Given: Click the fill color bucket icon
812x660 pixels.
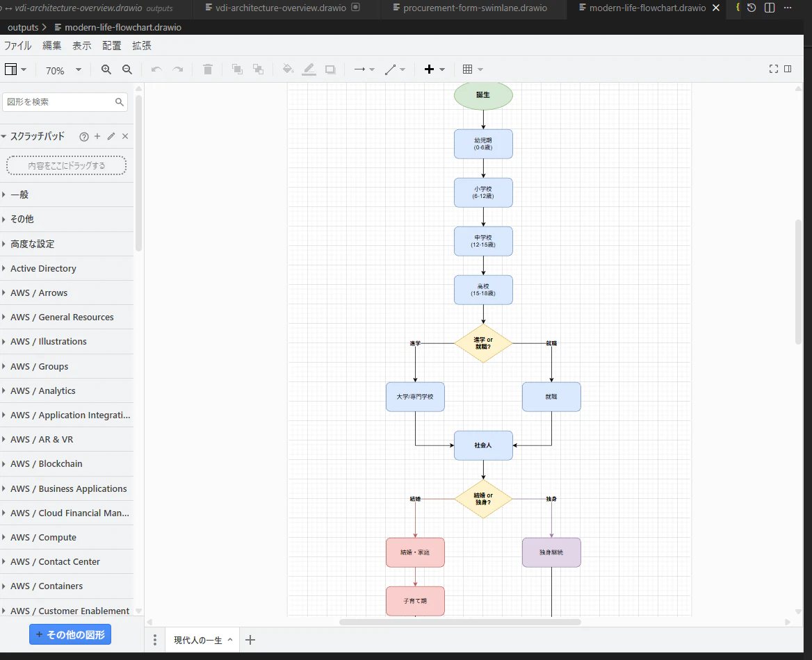Looking at the screenshot, I should pyautogui.click(x=288, y=69).
